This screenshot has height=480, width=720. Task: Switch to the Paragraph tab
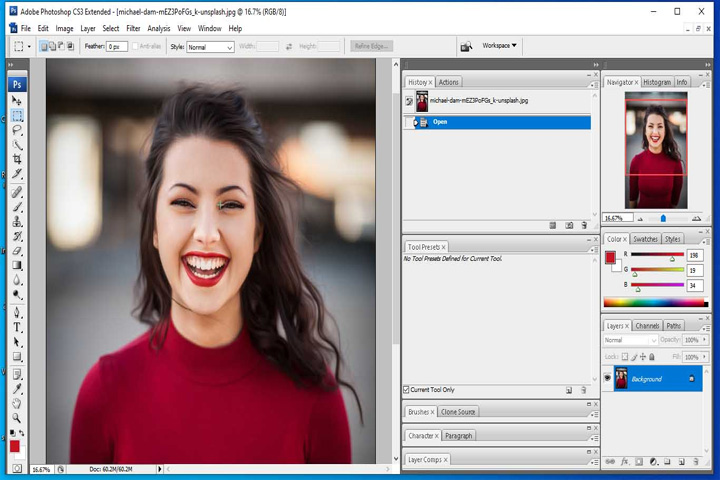[x=458, y=436]
